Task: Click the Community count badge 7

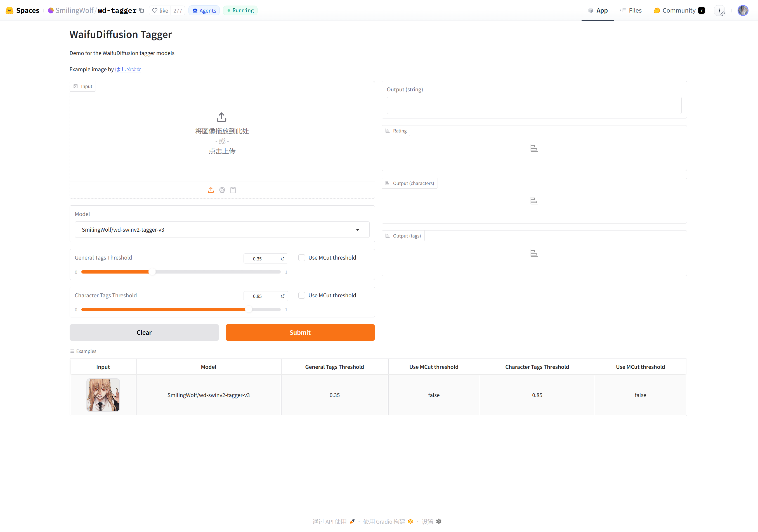Action: (x=702, y=11)
